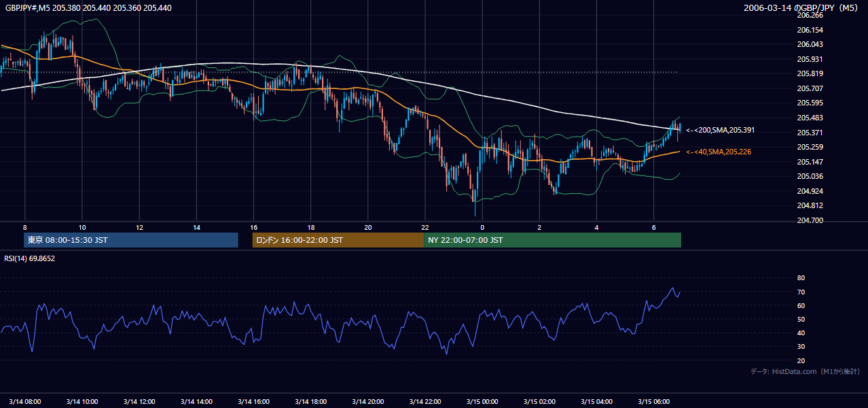Screen dimensions: 868x408
Task: Click price axis value 204.812
Action: click(x=810, y=205)
